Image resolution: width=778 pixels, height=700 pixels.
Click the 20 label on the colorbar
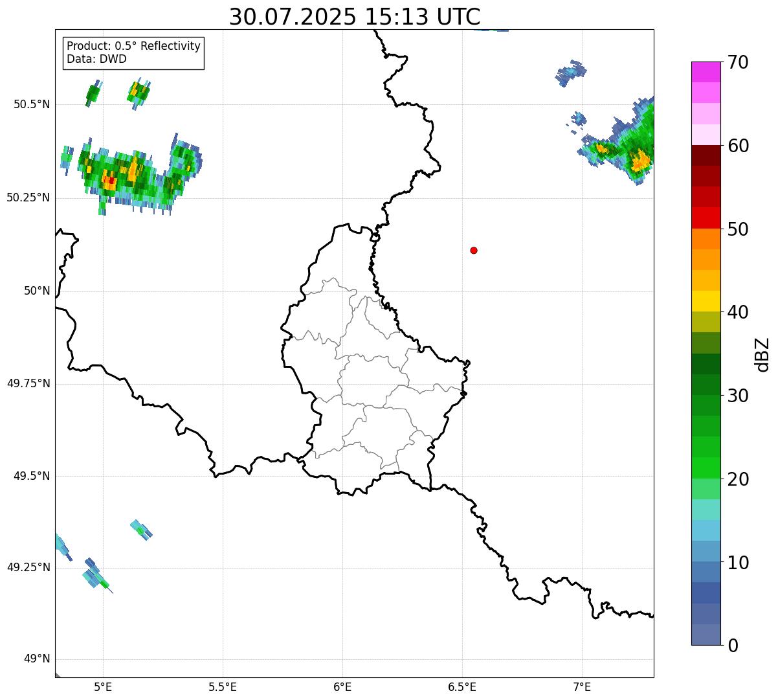738,479
